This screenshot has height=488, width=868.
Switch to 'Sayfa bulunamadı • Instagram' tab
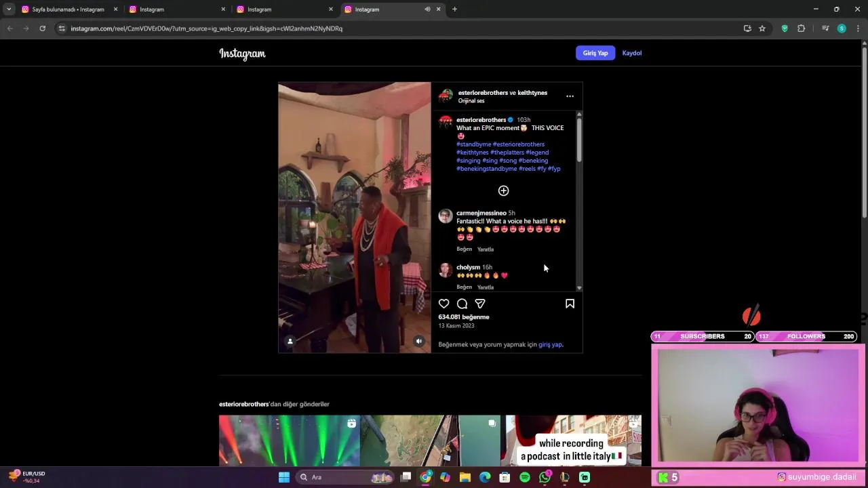pyautogui.click(x=68, y=9)
